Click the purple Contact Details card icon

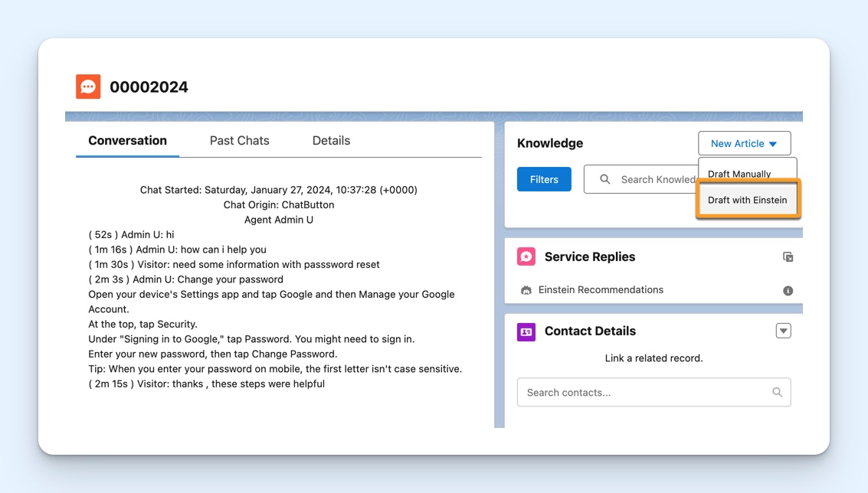526,331
